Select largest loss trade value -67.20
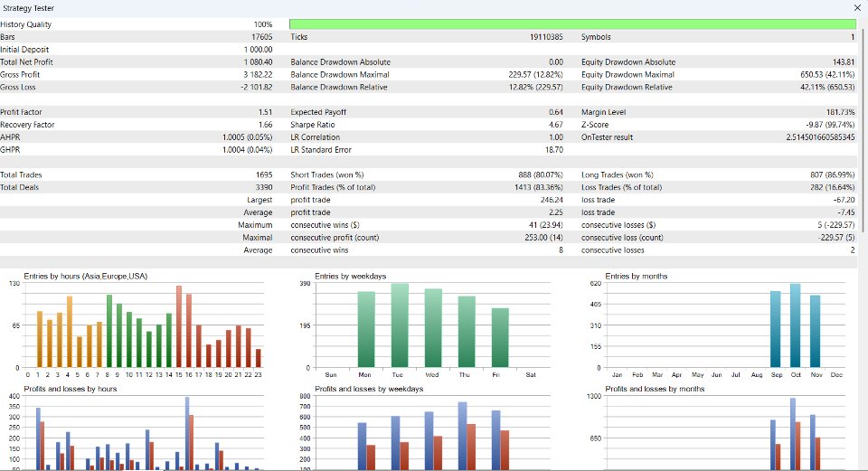This screenshot has height=471, width=868. pos(844,200)
